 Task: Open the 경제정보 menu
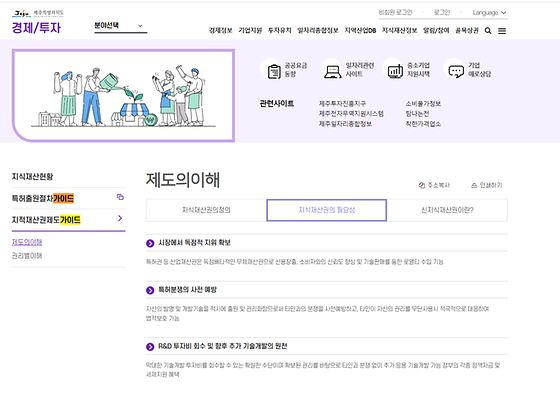[220, 31]
